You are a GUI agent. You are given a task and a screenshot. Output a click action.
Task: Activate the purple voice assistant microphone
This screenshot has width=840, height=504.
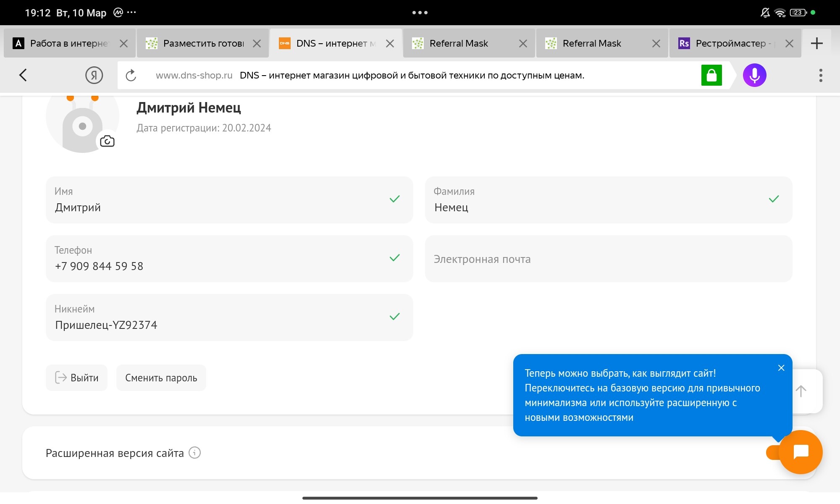click(x=754, y=76)
